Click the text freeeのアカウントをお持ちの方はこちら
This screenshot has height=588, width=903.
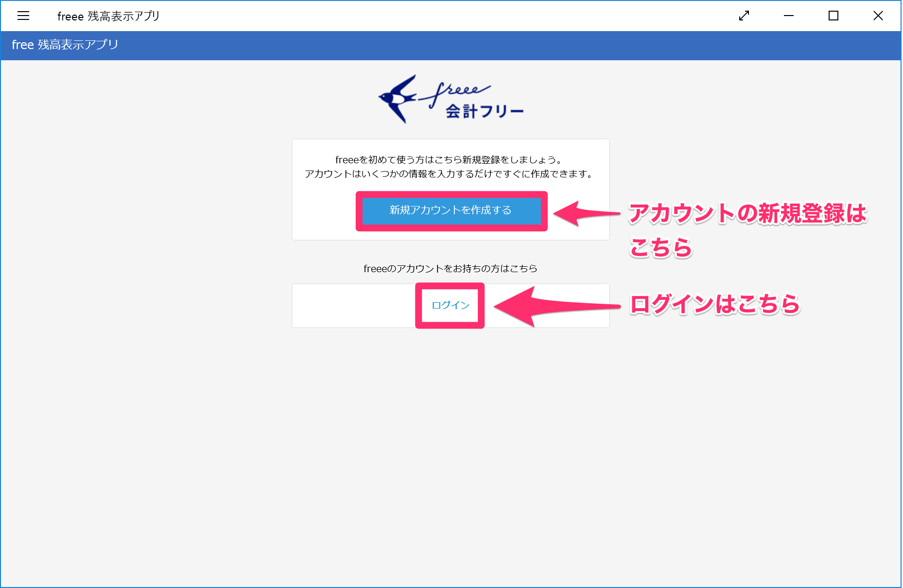click(451, 269)
